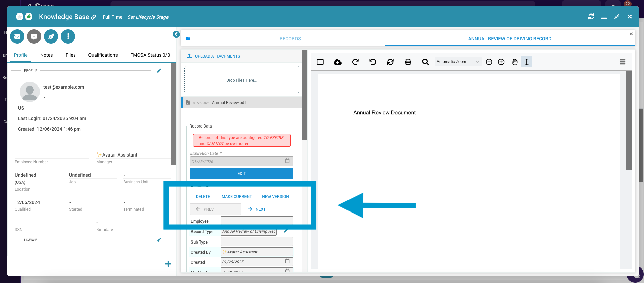Viewport: 644px width, 283px height.
Task: Click the add comment chat icon
Action: pyautogui.click(x=34, y=36)
